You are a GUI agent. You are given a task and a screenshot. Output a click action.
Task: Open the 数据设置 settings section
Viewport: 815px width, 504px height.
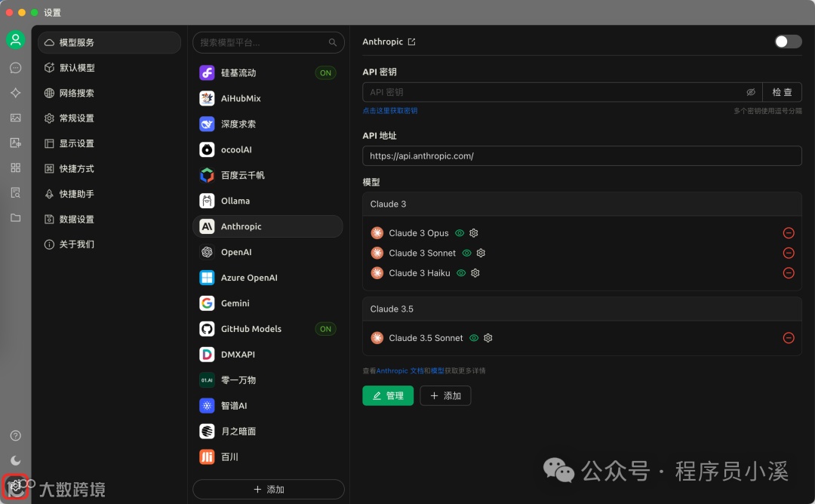pos(109,219)
